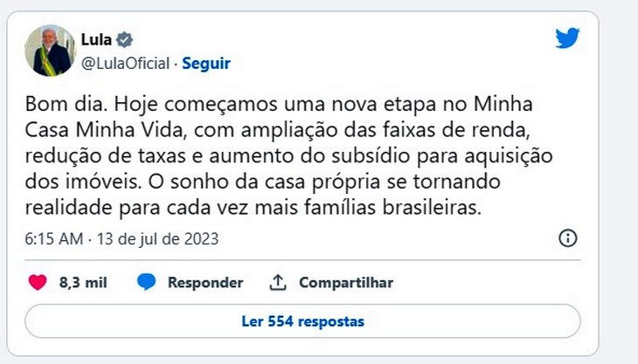Like the tweet with the heart icon
Viewport: 638px width, 364px height.
pyautogui.click(x=38, y=283)
